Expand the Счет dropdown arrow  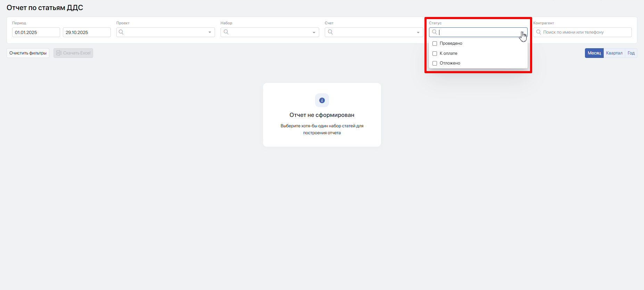point(418,32)
